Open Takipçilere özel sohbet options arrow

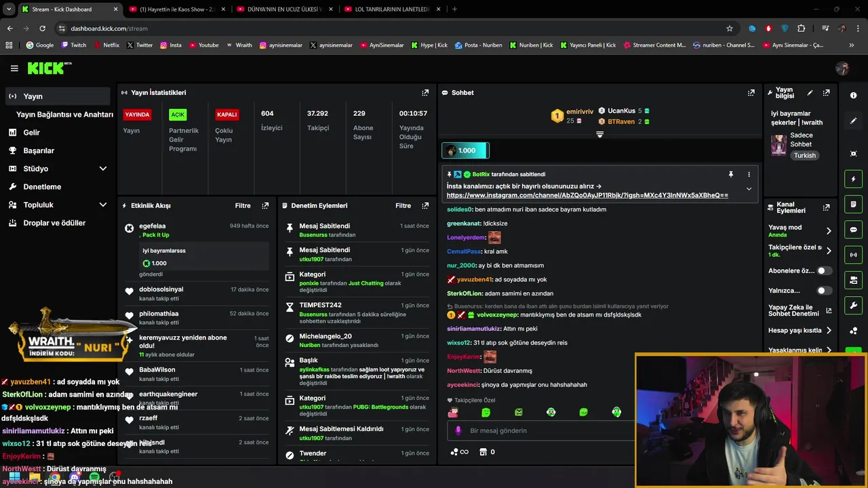click(828, 251)
